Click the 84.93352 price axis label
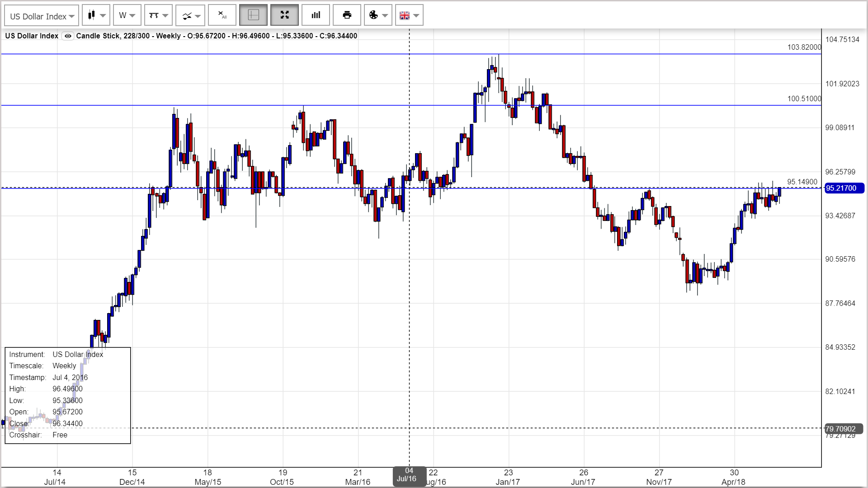Image resolution: width=868 pixels, height=488 pixels. [x=840, y=347]
